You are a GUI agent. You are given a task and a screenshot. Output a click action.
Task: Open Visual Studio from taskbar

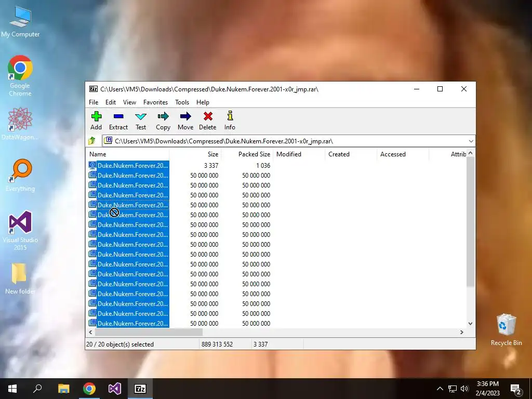(115, 389)
